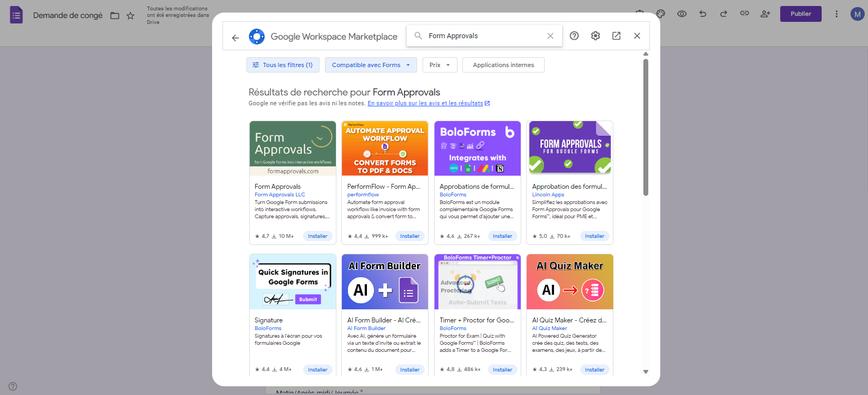868x395 pixels.
Task: Open the theme customization palette
Action: point(661,14)
